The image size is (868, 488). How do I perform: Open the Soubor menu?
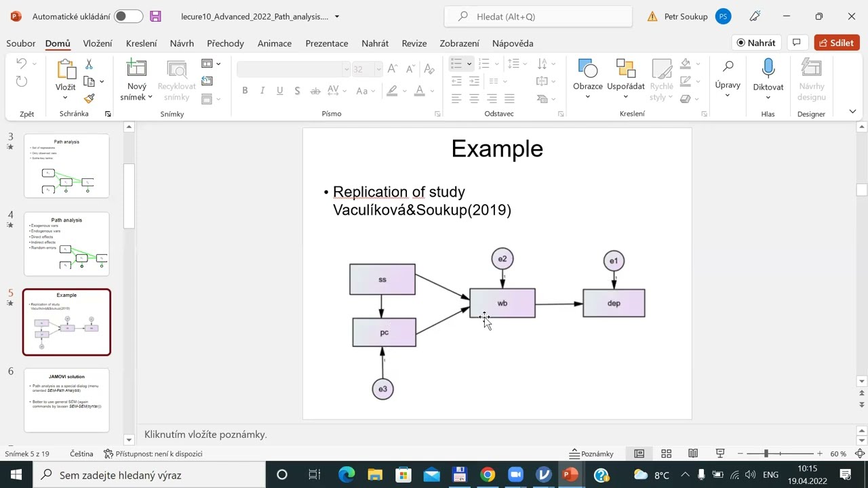coord(20,43)
